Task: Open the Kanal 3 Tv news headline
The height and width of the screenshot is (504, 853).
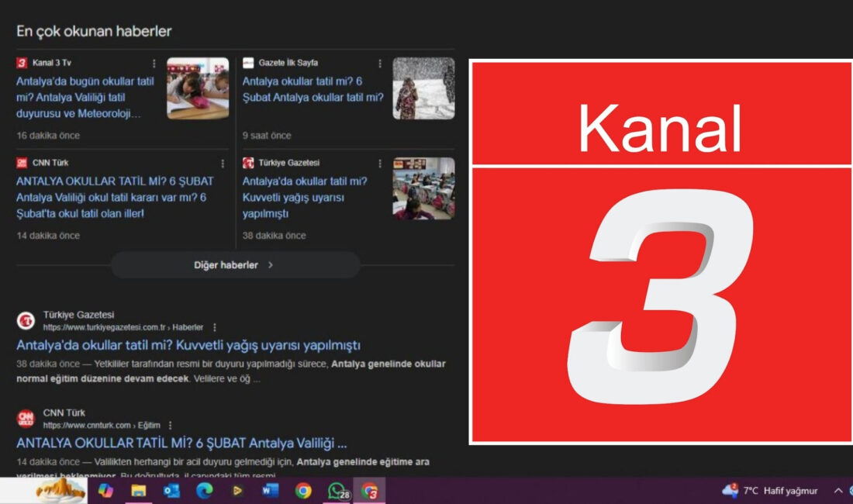Action: point(85,97)
